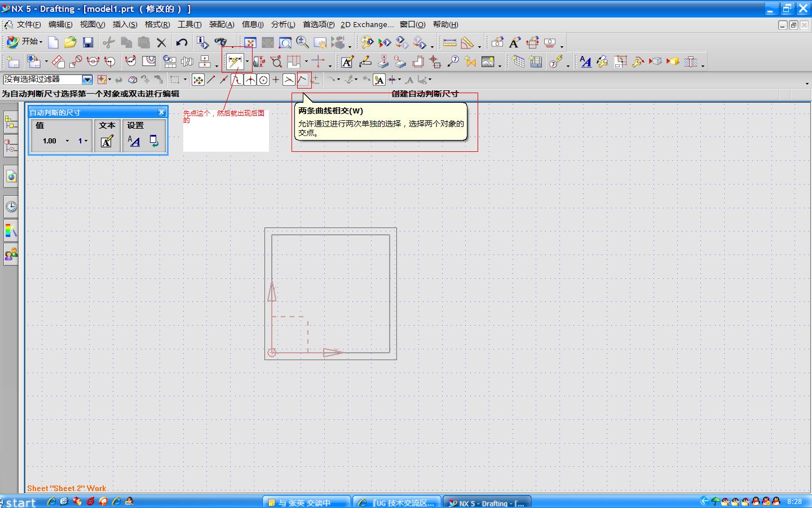812x508 pixels.
Task: Click the Windows start button
Action: (19, 502)
